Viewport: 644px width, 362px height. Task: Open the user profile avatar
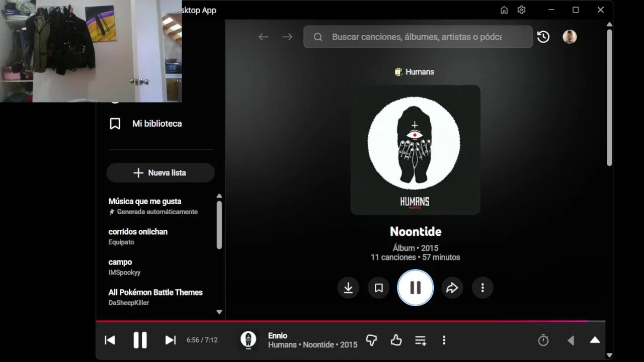click(x=570, y=37)
